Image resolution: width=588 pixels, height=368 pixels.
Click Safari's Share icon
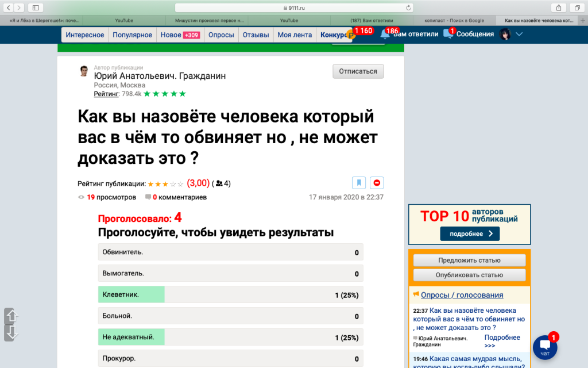tap(558, 7)
